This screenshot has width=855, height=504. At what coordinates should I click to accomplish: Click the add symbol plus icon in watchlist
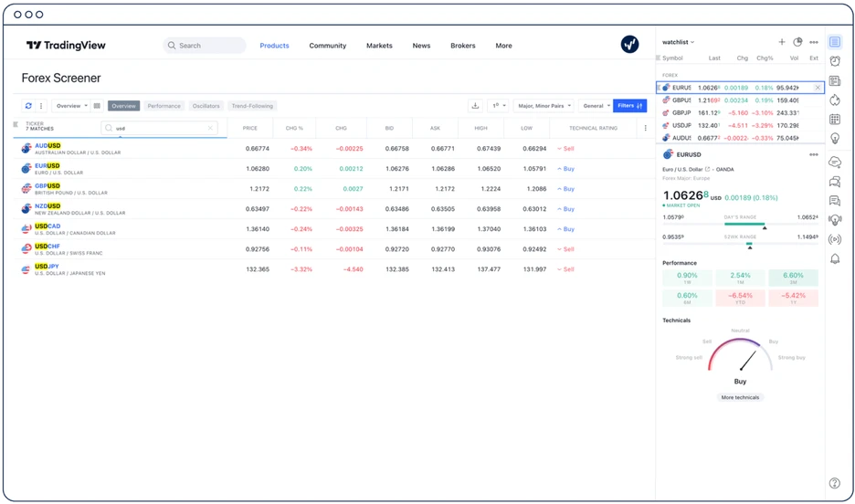781,42
